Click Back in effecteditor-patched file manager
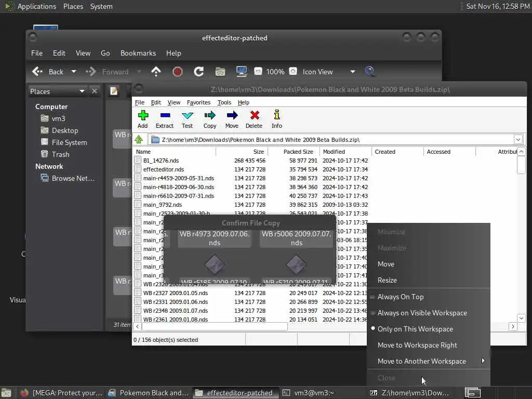The image size is (532, 399). [x=48, y=72]
